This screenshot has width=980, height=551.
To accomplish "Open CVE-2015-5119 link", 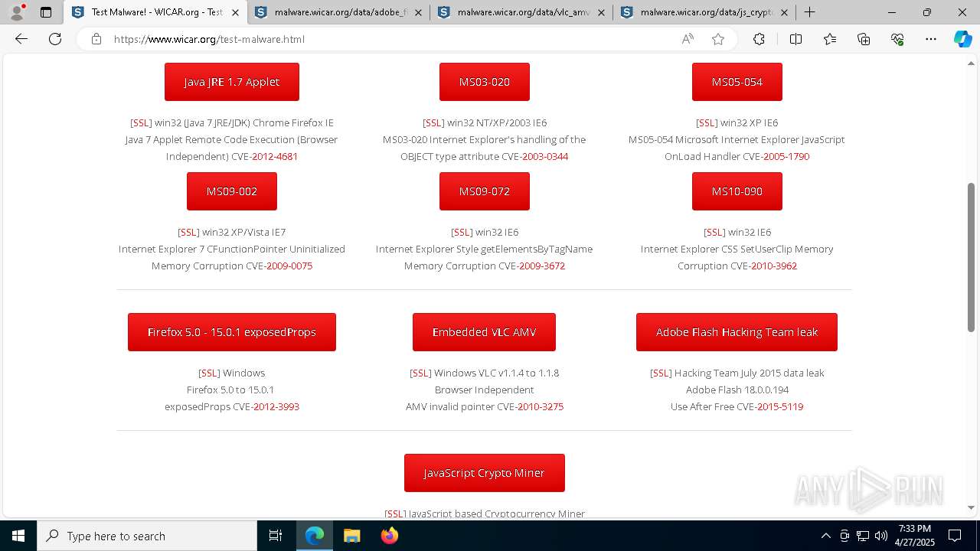I will (x=780, y=406).
